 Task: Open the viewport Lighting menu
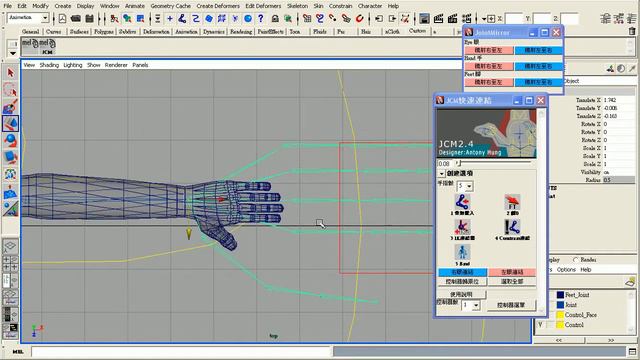click(x=73, y=65)
